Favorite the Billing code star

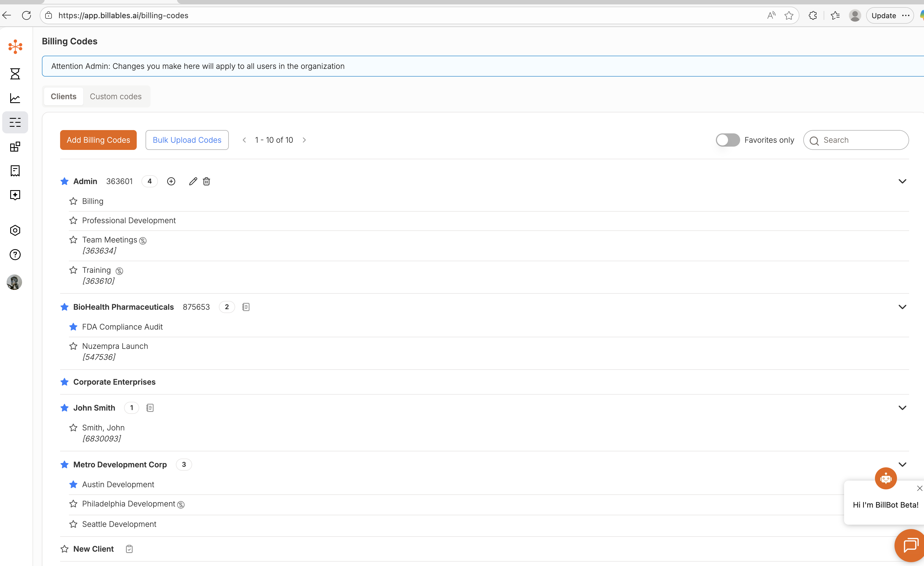(x=73, y=201)
